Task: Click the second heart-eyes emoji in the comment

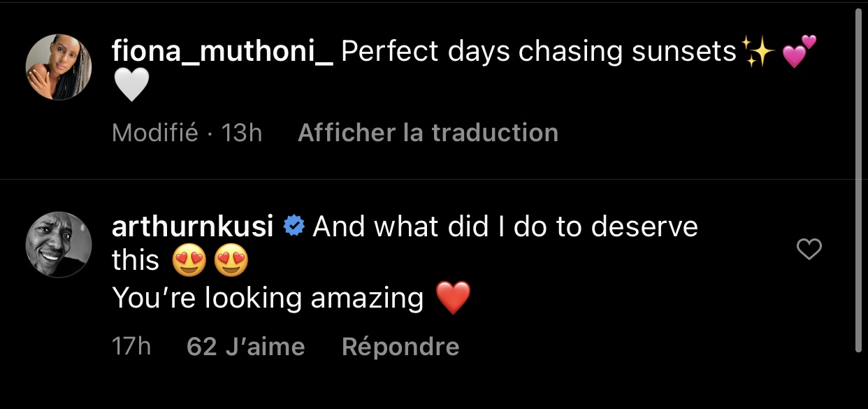Action: [x=232, y=262]
